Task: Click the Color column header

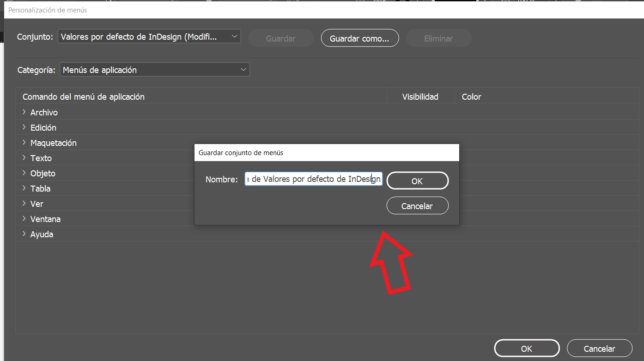Action: 471,96
